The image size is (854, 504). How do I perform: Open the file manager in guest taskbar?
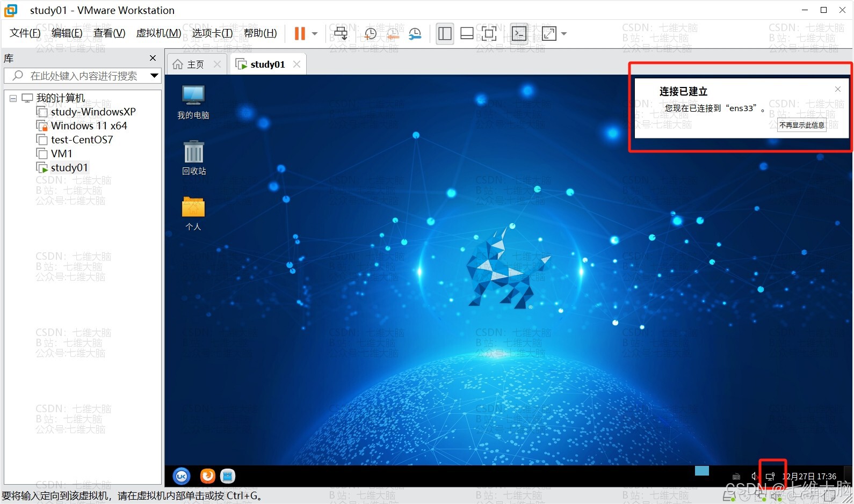point(228,476)
